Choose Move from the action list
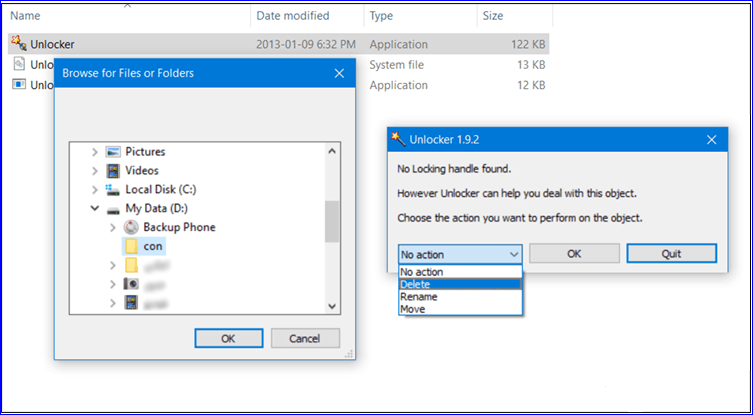The width and height of the screenshot is (753, 415). [x=460, y=309]
